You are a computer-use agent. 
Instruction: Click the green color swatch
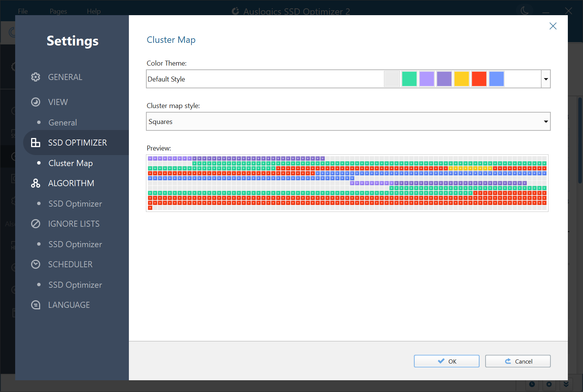coord(409,79)
